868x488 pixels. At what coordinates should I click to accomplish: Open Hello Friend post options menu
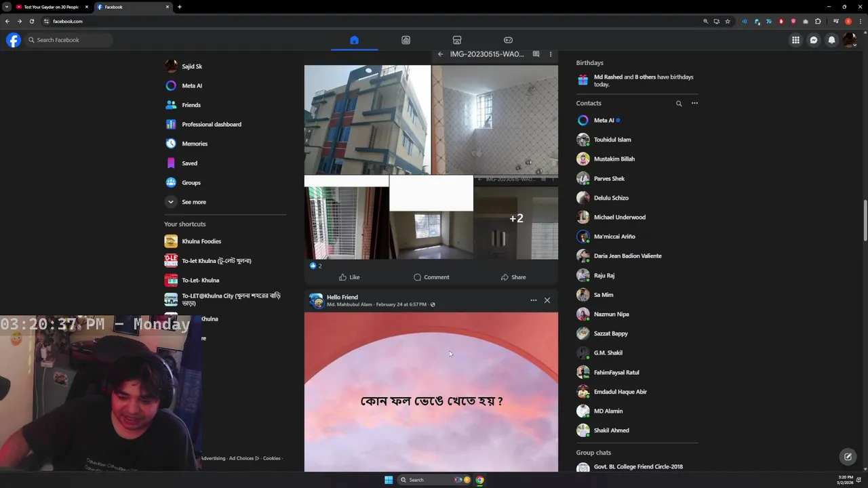pos(534,300)
